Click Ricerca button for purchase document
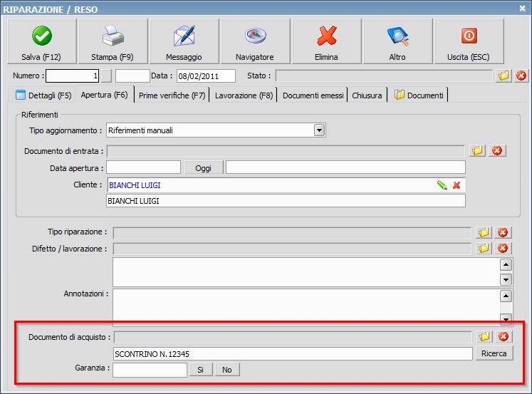Viewport: 532px width, 394px height. coord(494,353)
